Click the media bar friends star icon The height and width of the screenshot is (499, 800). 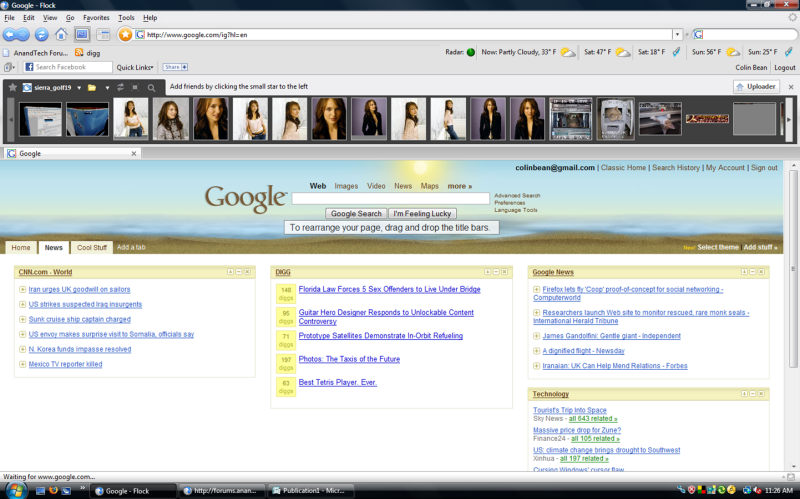(x=13, y=87)
